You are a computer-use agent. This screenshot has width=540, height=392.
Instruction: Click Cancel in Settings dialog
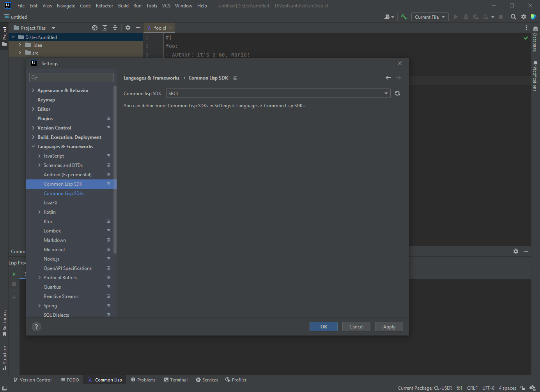coord(356,326)
